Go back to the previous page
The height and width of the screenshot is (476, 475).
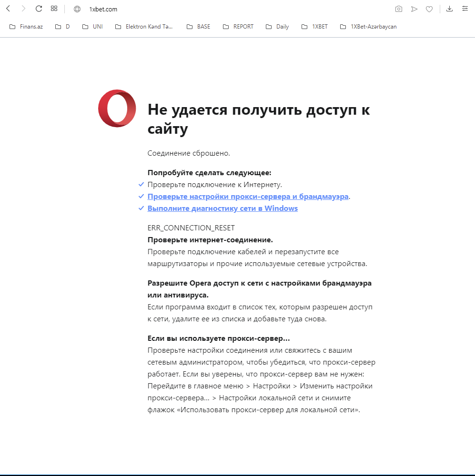8,9
